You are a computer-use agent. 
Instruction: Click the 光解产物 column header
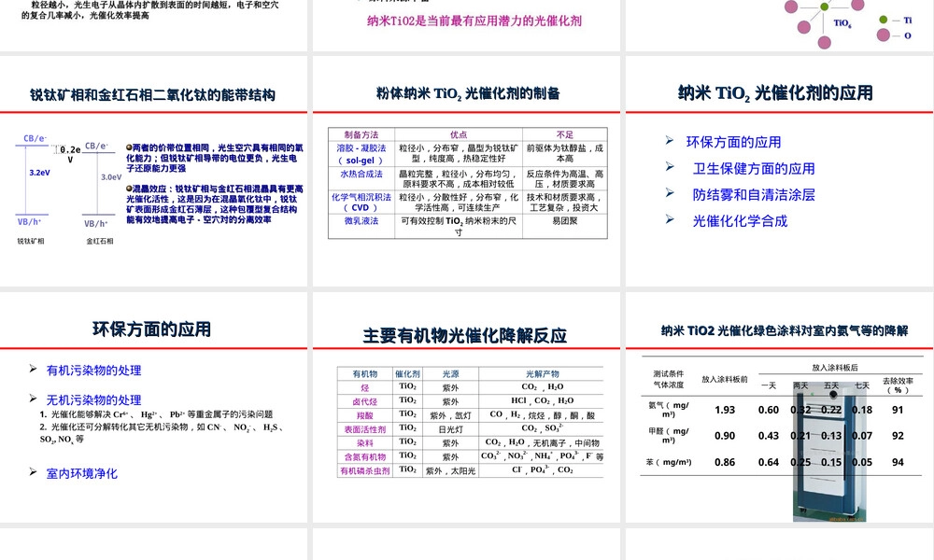(x=542, y=373)
